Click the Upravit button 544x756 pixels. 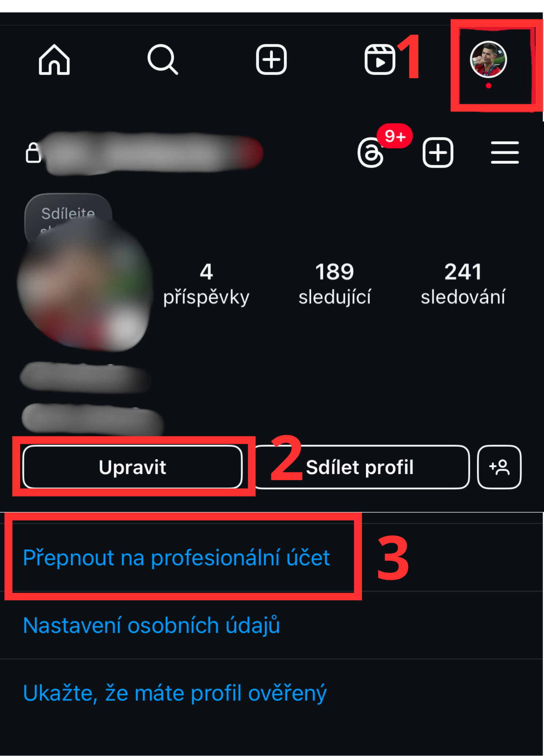(132, 467)
